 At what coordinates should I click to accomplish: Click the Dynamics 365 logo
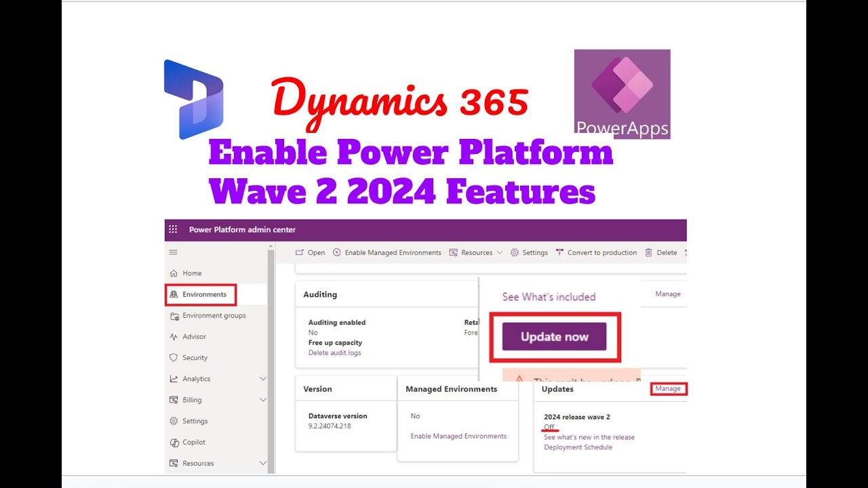click(x=194, y=99)
